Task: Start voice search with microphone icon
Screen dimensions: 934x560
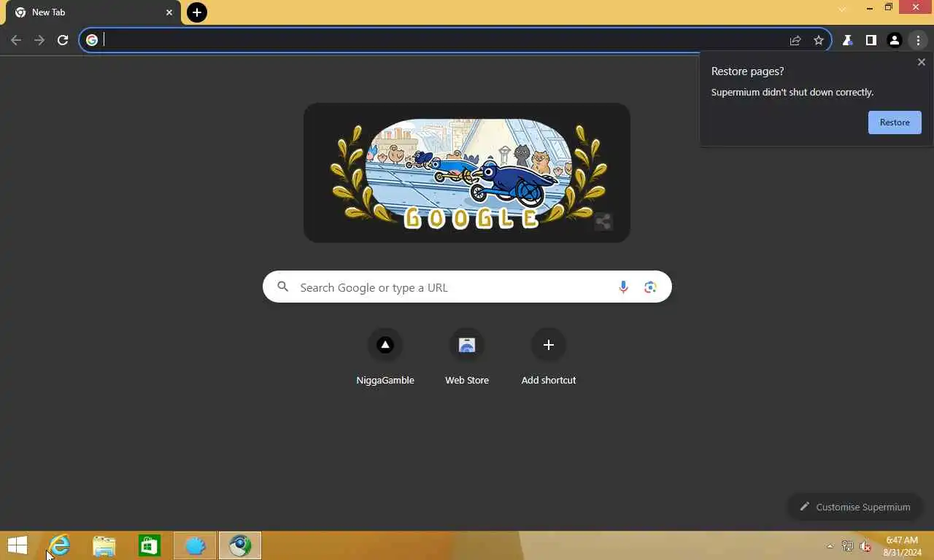Action: (623, 287)
